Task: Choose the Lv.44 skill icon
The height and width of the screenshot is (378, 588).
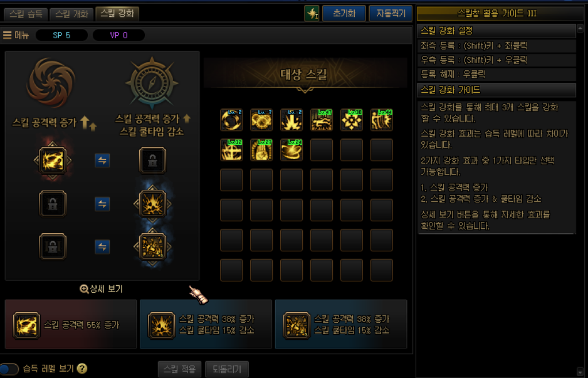Action: [x=381, y=120]
